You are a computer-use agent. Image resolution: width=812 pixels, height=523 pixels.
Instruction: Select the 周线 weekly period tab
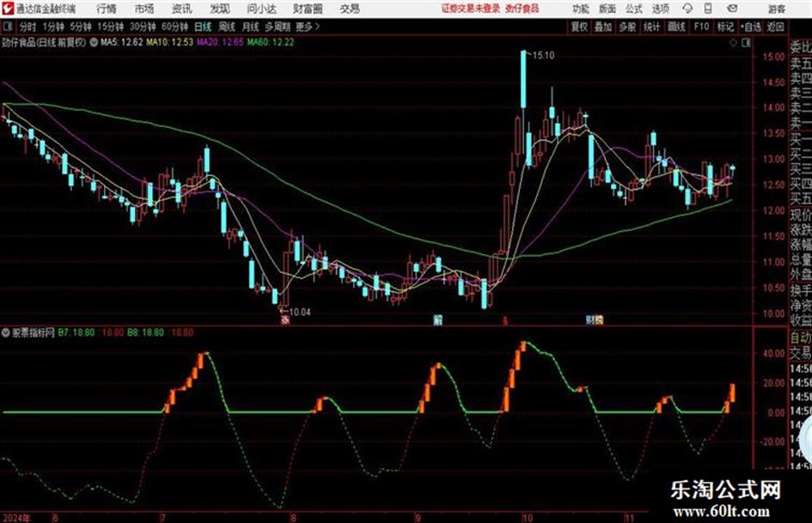click(x=227, y=27)
